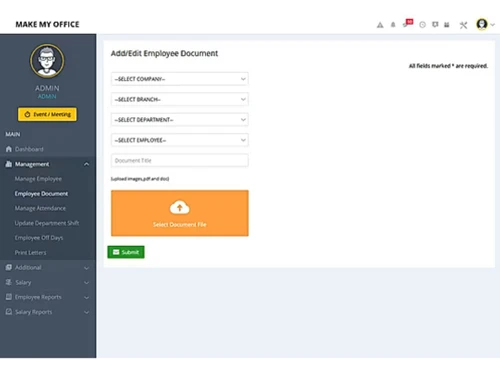The image size is (500, 375).
Task: Select Employee Document submenu item
Action: (x=41, y=194)
